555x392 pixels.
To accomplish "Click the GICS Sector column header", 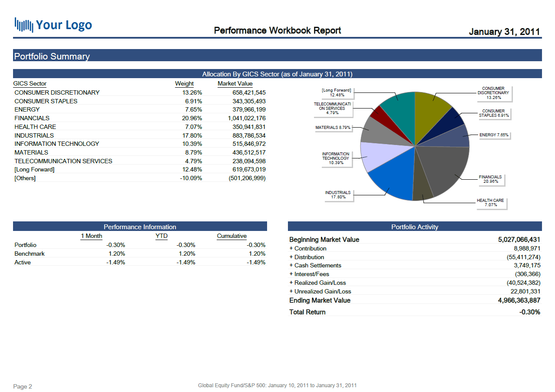I will [30, 84].
